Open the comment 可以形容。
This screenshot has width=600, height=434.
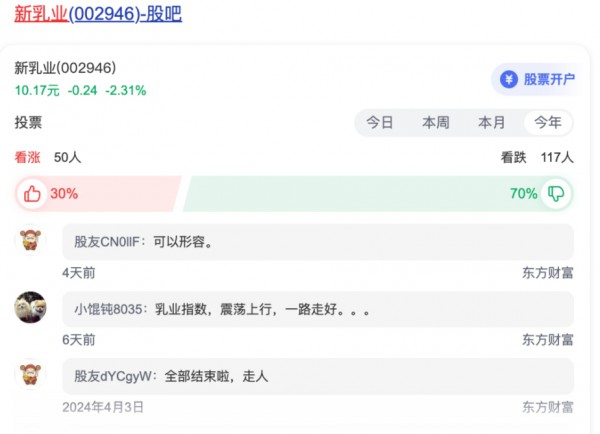point(318,242)
